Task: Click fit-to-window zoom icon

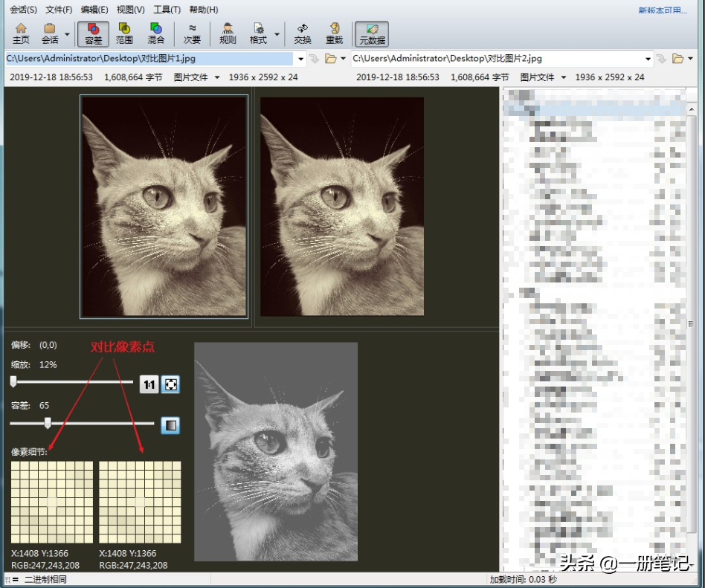Action: click(x=170, y=384)
